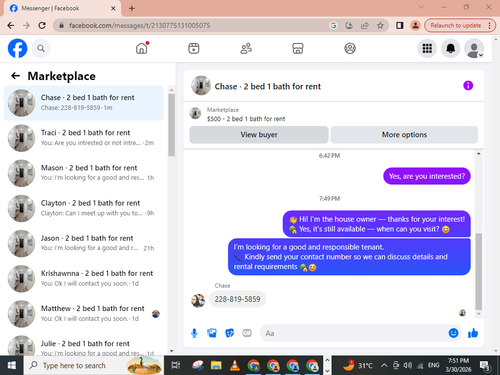Open the Krishawnna conversation
The width and height of the screenshot is (500, 375).
pyautogui.click(x=84, y=278)
